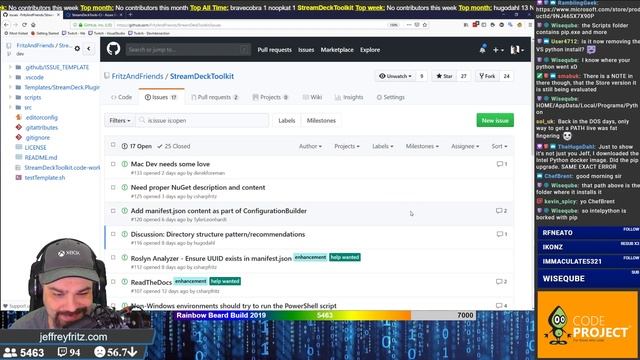Open the Author filter dropdown
Viewport: 640px width, 360px height.
310,146
